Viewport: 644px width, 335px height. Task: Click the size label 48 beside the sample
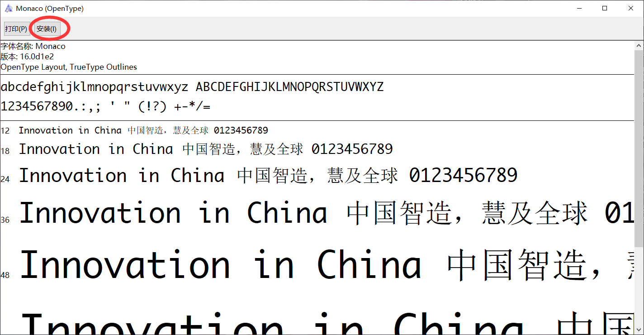click(5, 275)
